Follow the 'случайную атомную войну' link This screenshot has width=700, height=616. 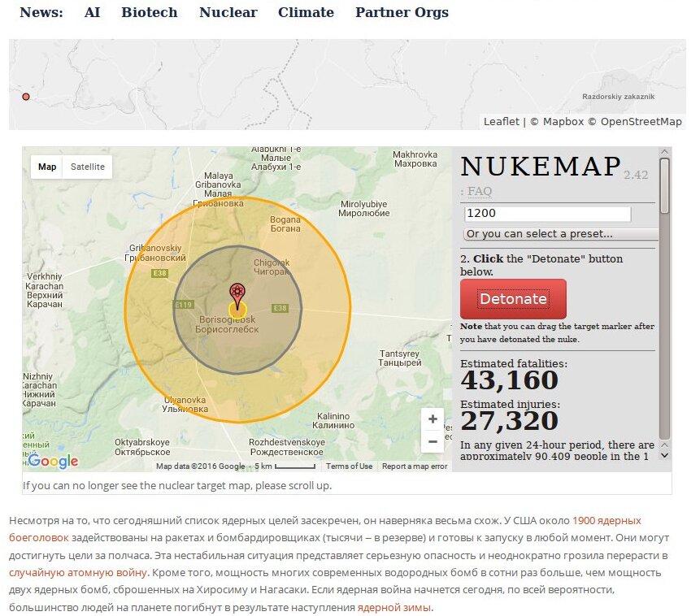tap(78, 572)
